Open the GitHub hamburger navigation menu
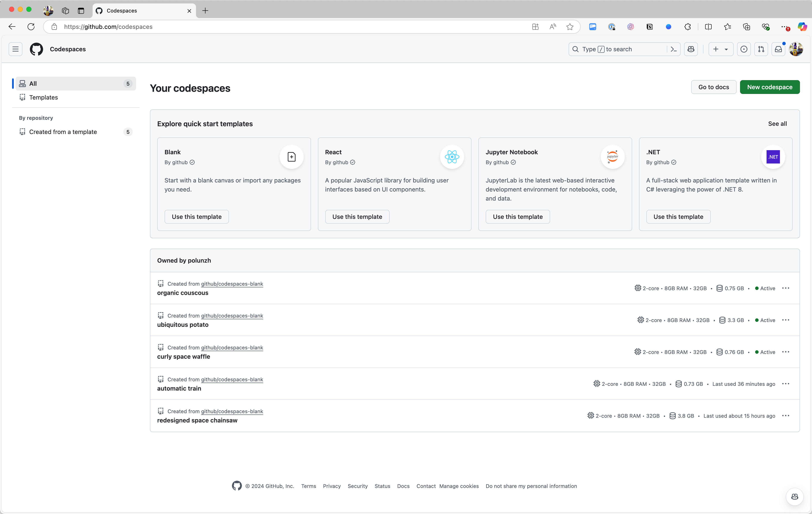 coord(16,49)
